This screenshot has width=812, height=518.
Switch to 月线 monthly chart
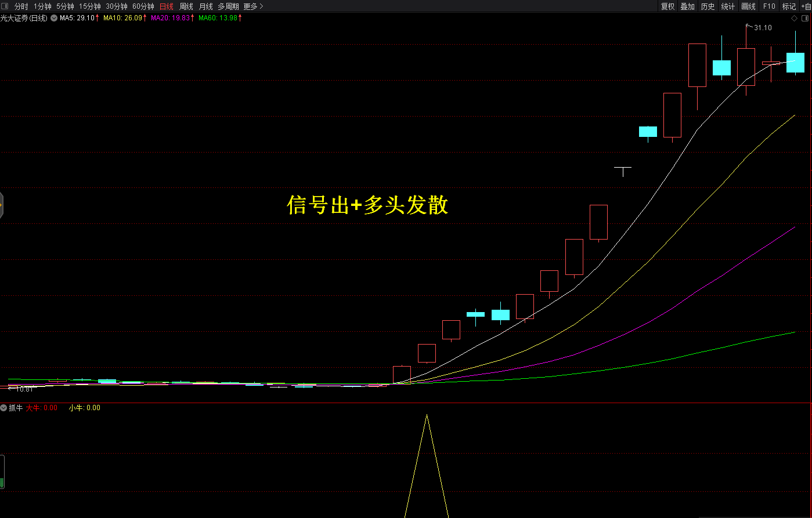[x=205, y=6]
